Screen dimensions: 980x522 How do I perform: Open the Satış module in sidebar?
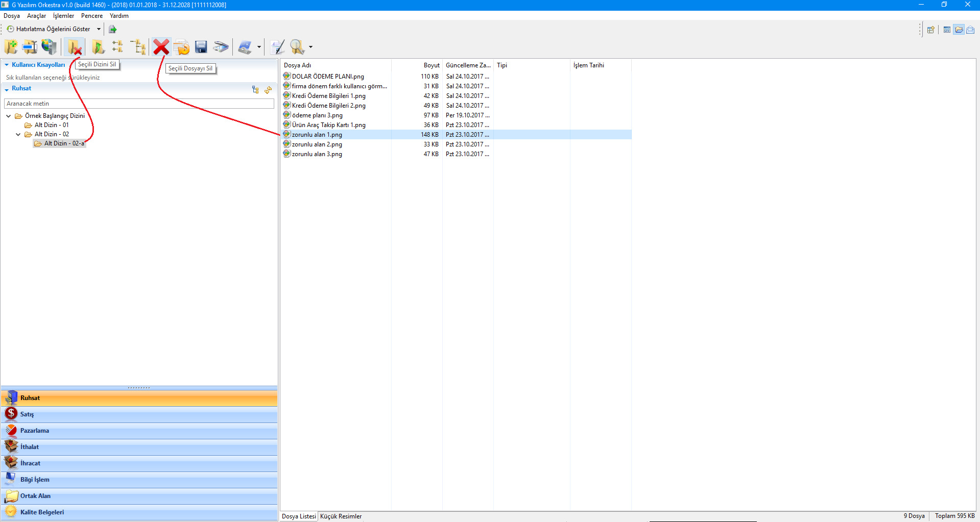coord(27,414)
